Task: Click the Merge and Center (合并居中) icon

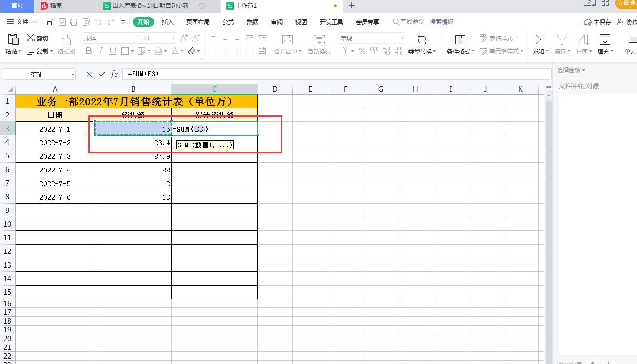Action: [288, 39]
